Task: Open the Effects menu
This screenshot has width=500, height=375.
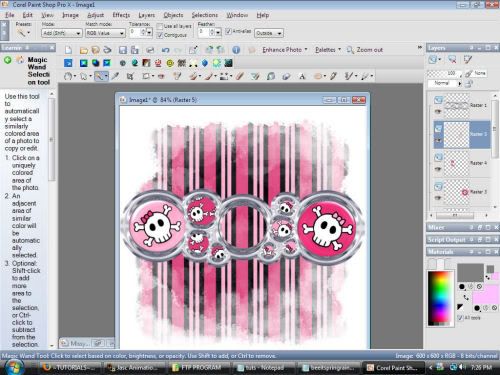Action: [x=121, y=15]
